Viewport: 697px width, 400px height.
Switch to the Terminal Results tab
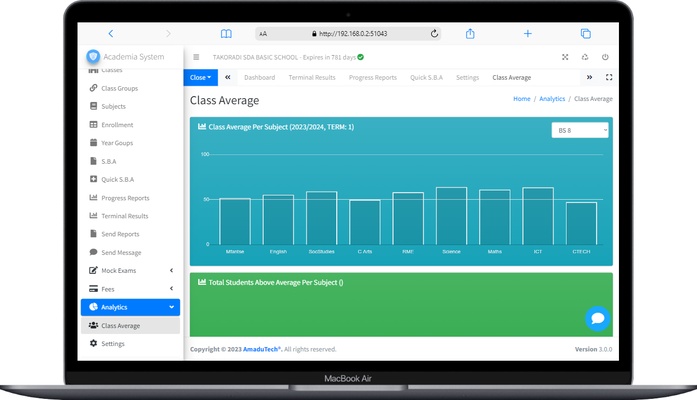tap(312, 77)
